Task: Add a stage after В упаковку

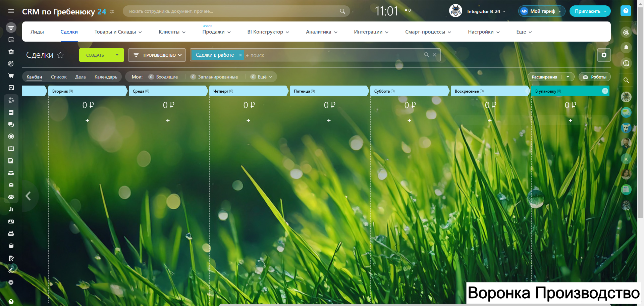Action: (605, 91)
